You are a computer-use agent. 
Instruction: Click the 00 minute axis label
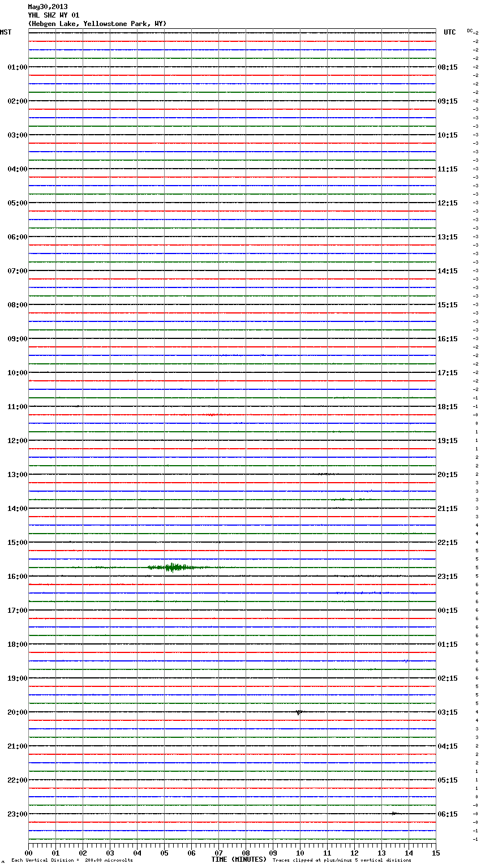pyautogui.click(x=29, y=853)
